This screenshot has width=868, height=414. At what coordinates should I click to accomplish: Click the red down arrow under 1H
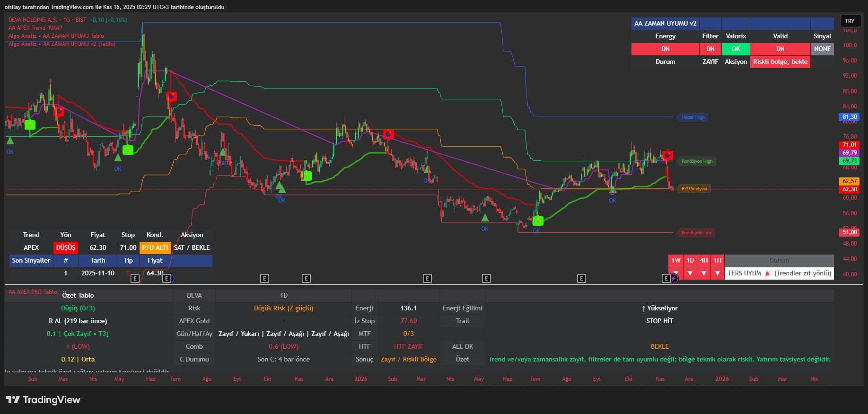(x=718, y=273)
